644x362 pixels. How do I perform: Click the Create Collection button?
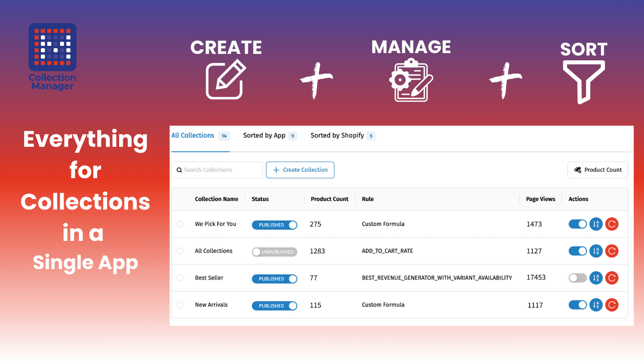pos(300,170)
